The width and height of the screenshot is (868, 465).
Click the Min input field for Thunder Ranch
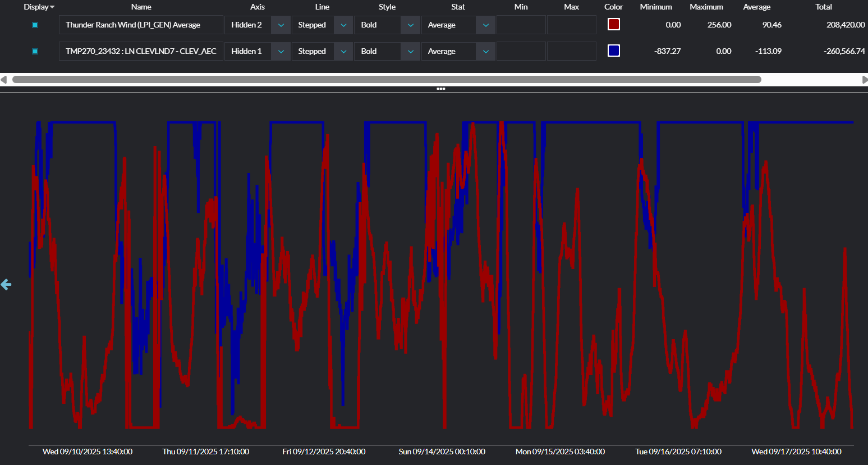[x=521, y=25]
